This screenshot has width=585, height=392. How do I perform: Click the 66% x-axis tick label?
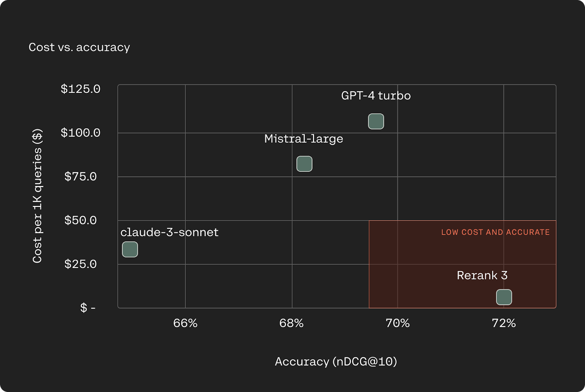(185, 323)
